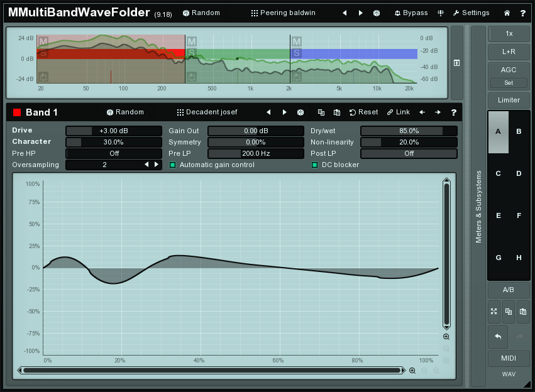535x392 pixels.
Task: Copy Band 1 settings using the copy icon
Action: click(x=321, y=112)
